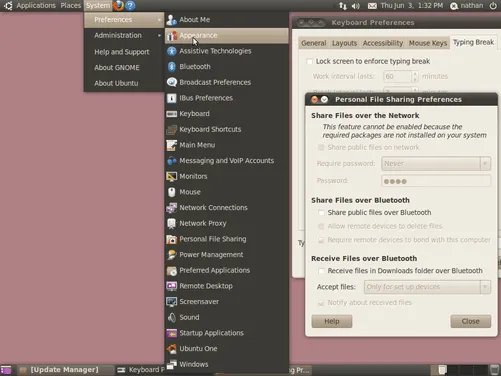The image size is (501, 376).
Task: Click the power button in top panel
Action: (493, 6)
